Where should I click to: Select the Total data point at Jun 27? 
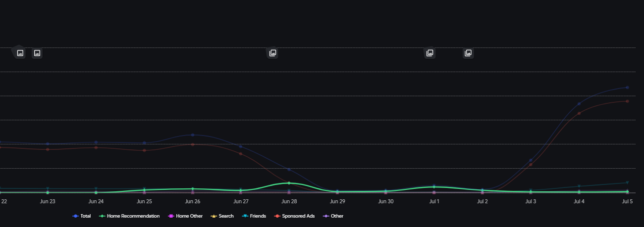tap(241, 146)
